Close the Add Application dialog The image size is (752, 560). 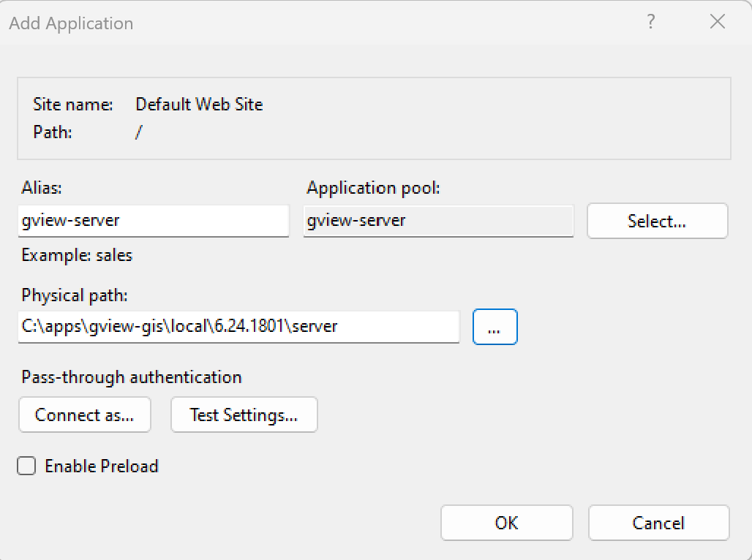point(718,22)
